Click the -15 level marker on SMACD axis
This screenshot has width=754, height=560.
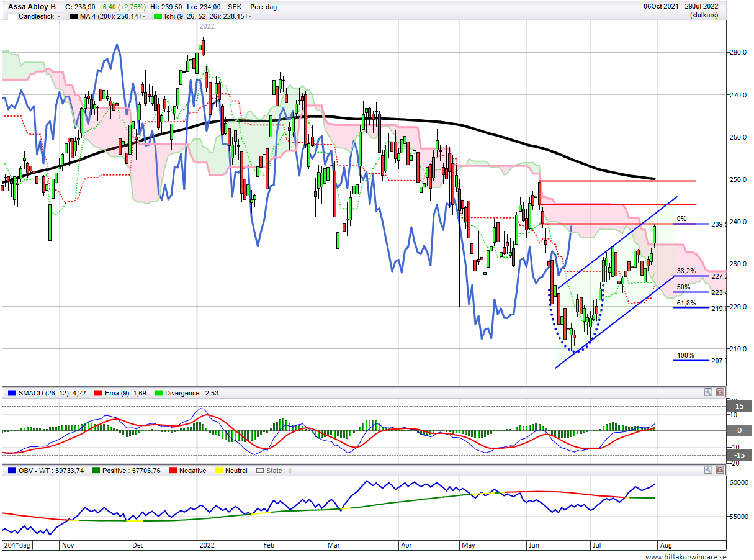[x=739, y=455]
